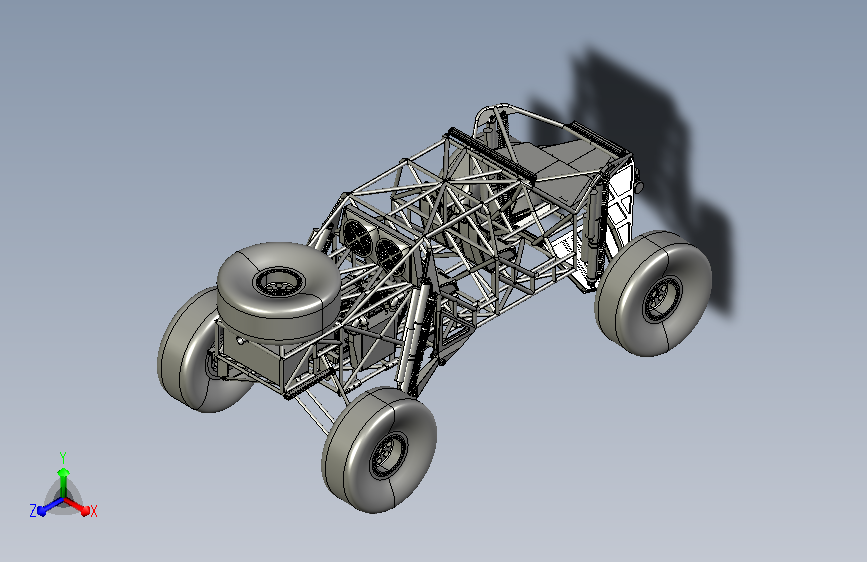Click the green Y axis arrow on the triad
The width and height of the screenshot is (867, 562).
click(x=64, y=481)
